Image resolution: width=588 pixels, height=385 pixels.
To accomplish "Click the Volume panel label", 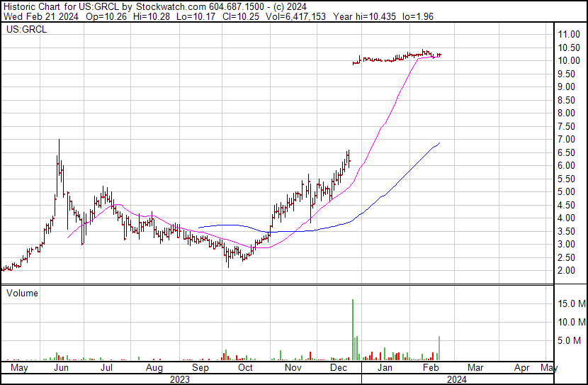I will 23,293.
